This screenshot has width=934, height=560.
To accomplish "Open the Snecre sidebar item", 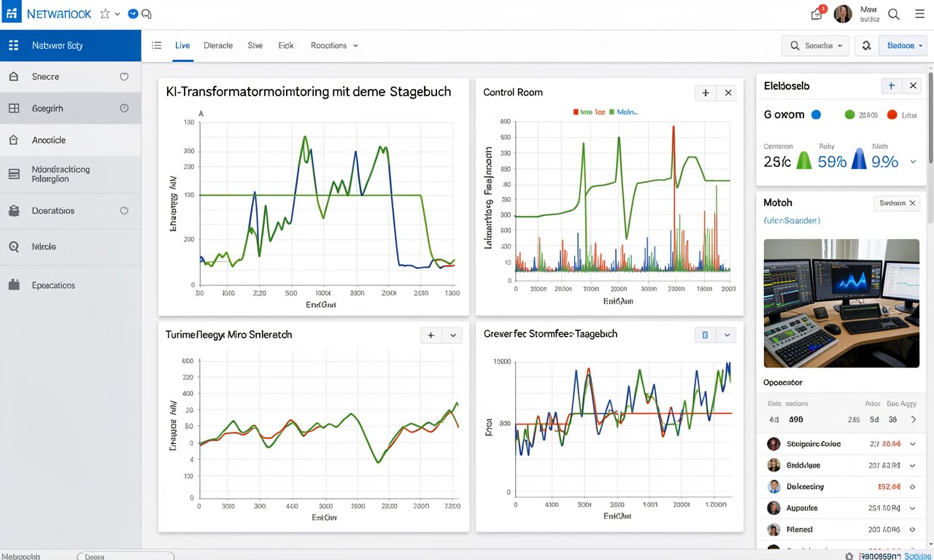I will [71, 77].
